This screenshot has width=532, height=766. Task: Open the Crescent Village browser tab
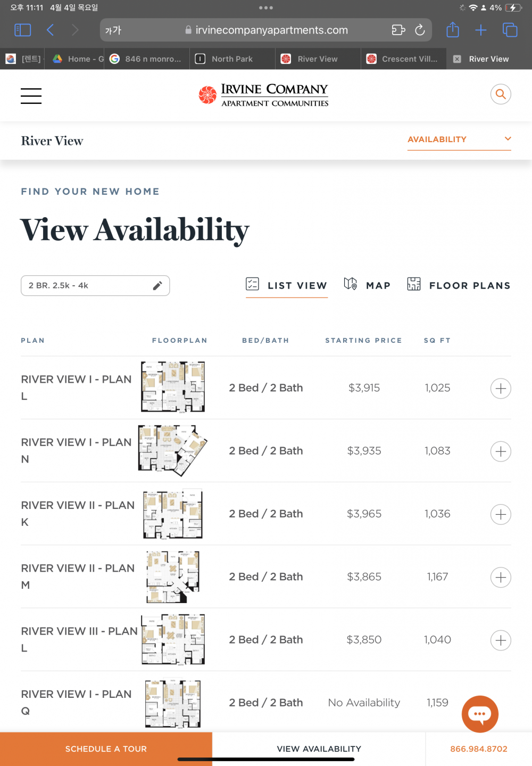[403, 59]
